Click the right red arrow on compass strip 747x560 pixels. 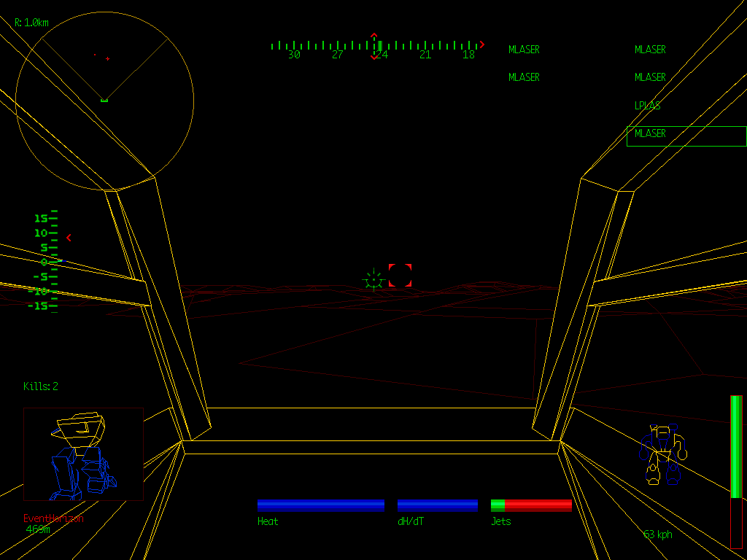[x=481, y=45]
